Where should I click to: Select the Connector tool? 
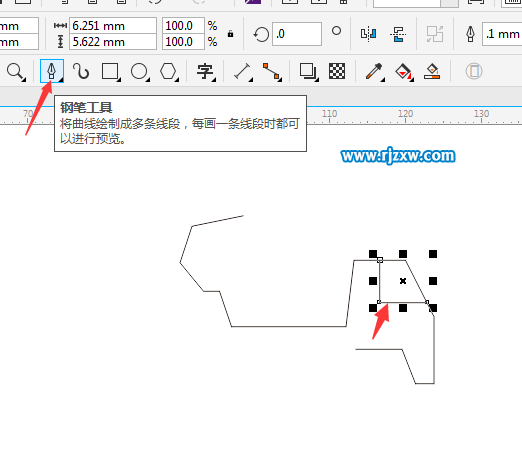(x=272, y=71)
